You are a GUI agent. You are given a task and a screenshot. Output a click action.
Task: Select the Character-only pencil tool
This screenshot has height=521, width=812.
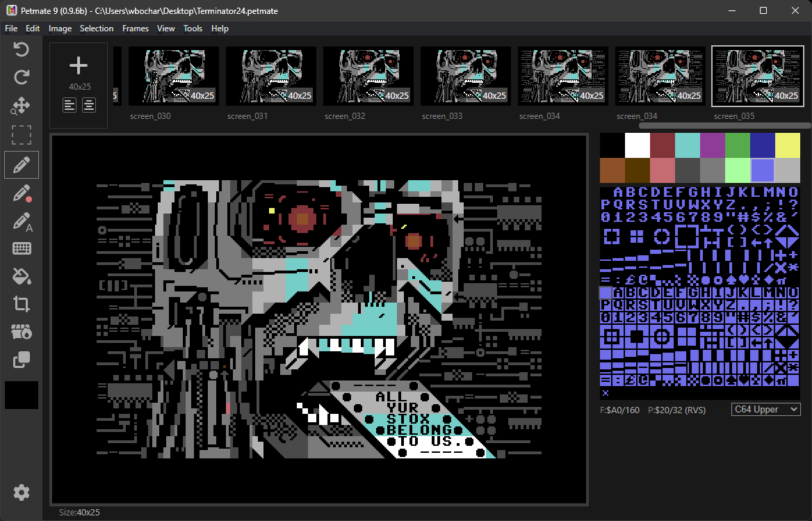click(22, 222)
